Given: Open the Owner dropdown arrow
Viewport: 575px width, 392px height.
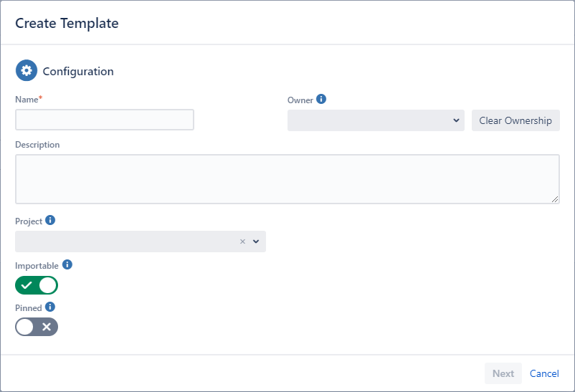Looking at the screenshot, I should click(x=456, y=120).
